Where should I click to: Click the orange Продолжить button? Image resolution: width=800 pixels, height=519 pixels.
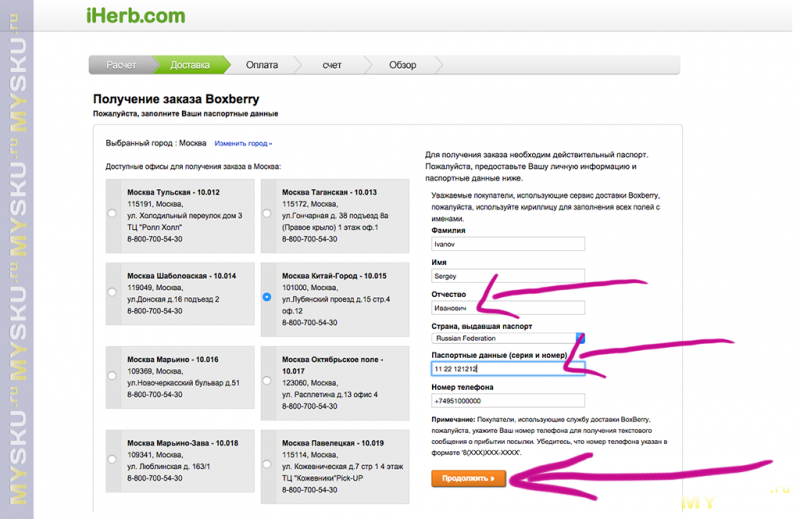pyautogui.click(x=468, y=479)
